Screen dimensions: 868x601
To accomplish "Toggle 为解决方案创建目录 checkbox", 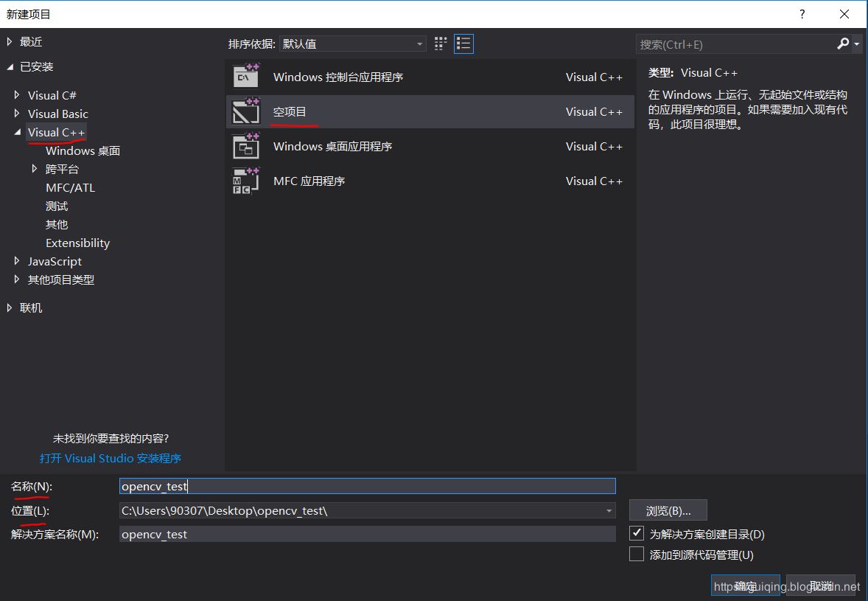I will [637, 533].
